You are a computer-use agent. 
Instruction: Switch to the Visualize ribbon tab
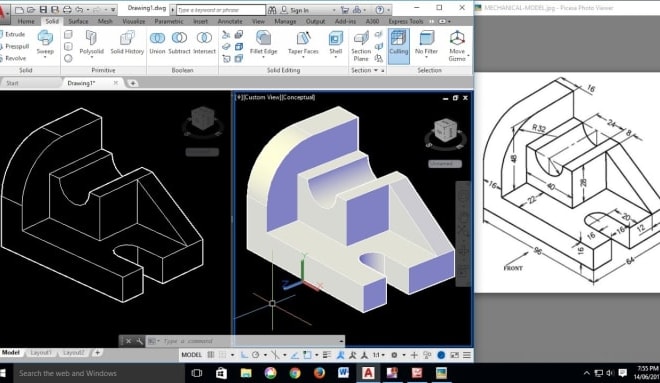tap(134, 21)
